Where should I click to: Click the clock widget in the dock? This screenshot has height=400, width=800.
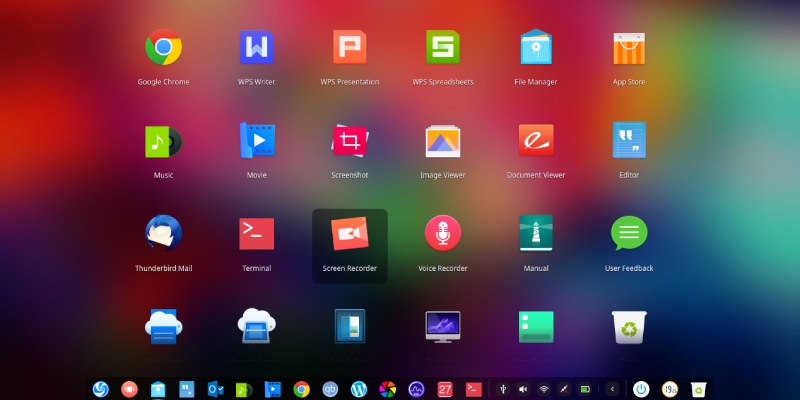(x=670, y=389)
